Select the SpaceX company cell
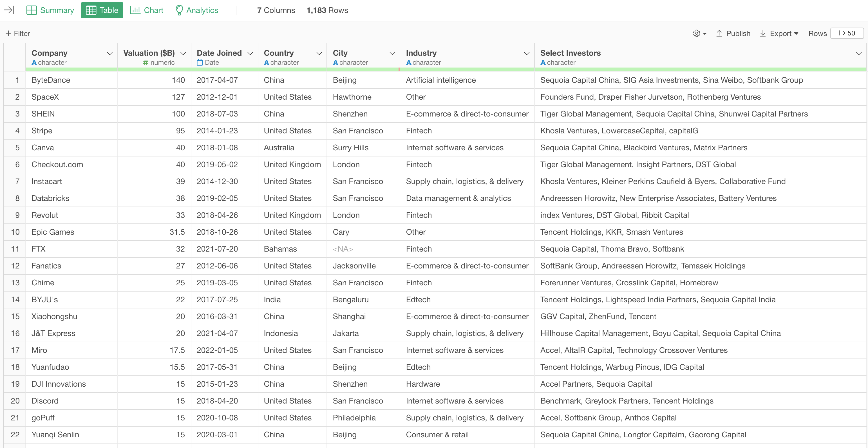 (x=71, y=97)
